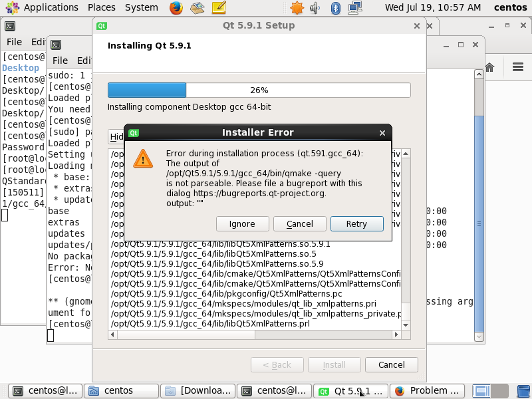Click Cancel at the bottom of Qt Setup

coord(392,364)
